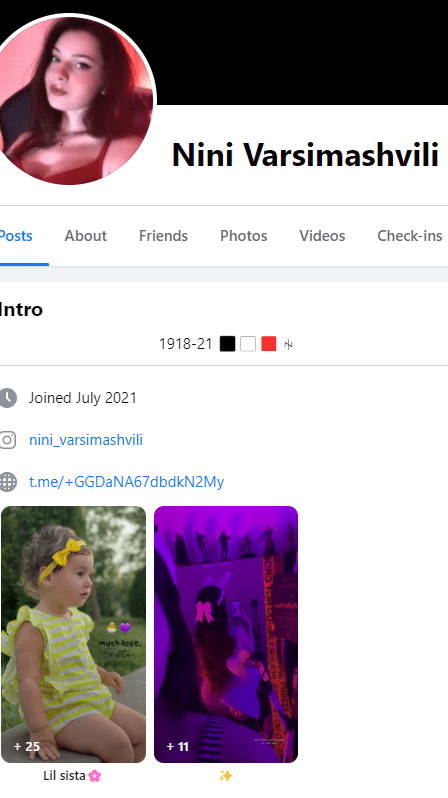Open the Check-ins tab
Viewport: 448px width, 798px height.
tap(410, 236)
